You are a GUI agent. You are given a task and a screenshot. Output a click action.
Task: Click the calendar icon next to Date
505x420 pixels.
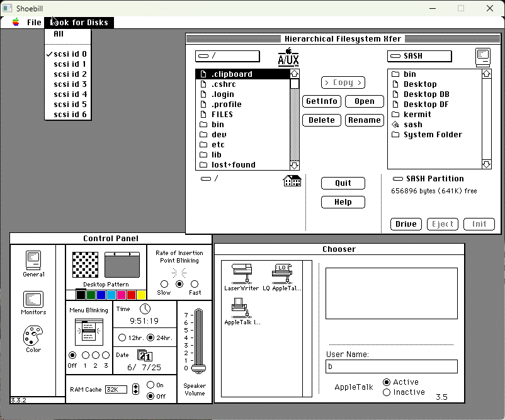pos(145,355)
